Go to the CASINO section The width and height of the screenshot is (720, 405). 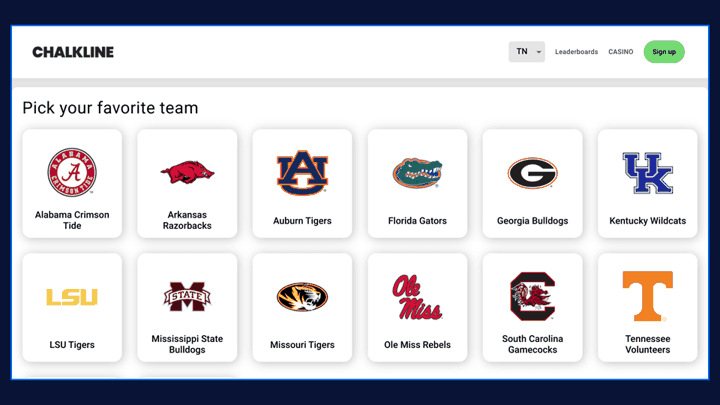click(621, 52)
